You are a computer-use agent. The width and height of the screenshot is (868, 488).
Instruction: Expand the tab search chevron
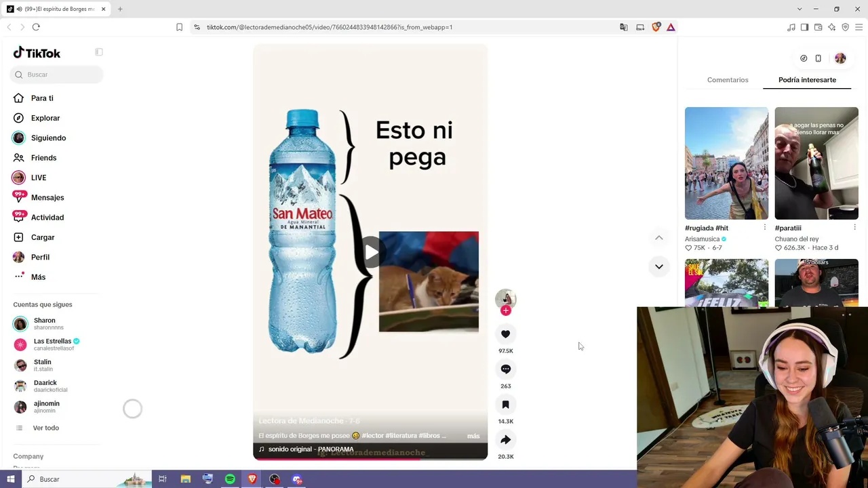pos(800,9)
